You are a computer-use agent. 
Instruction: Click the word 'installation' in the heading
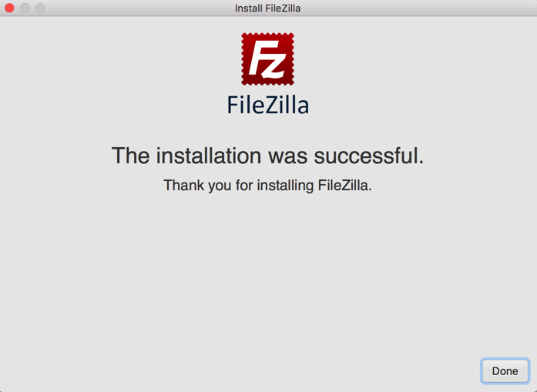point(209,156)
